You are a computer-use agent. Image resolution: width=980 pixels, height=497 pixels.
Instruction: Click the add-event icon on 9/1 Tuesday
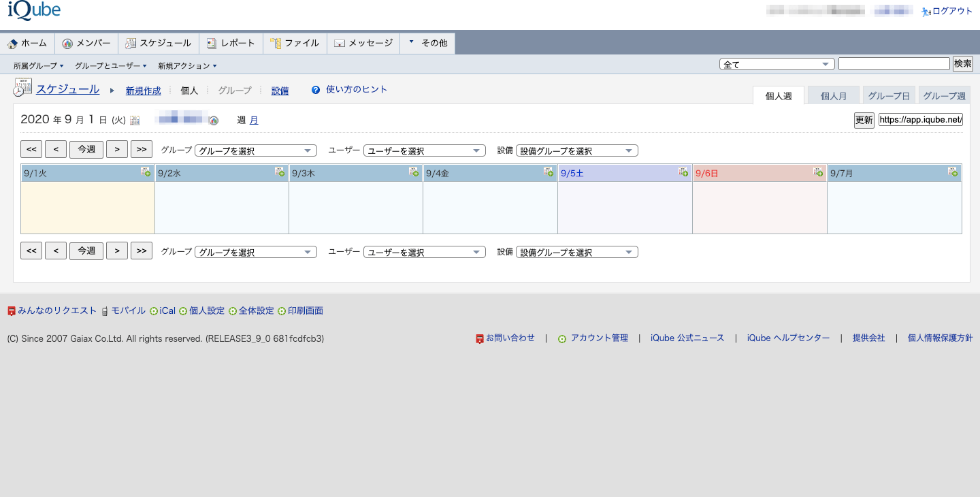(x=146, y=172)
